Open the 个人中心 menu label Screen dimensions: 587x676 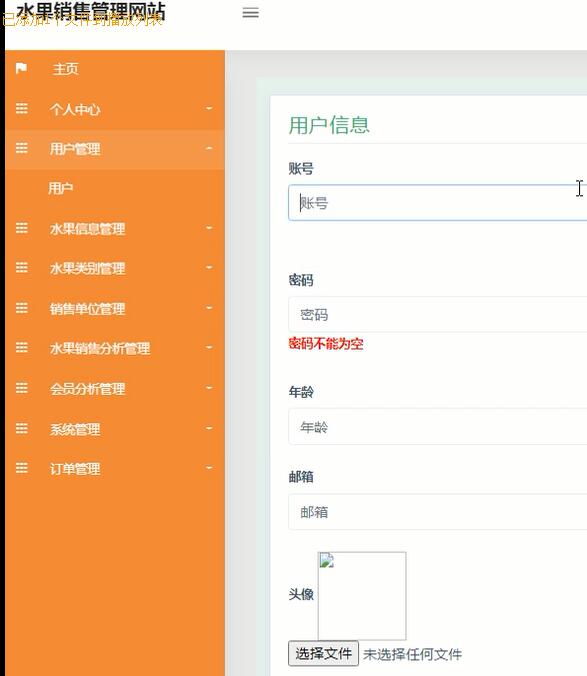75,109
